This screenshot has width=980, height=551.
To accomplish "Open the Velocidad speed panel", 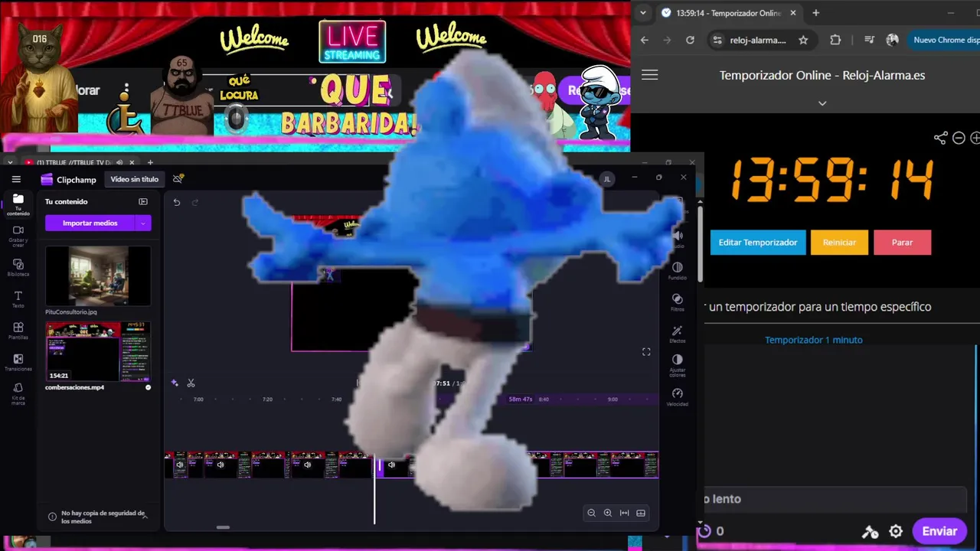I will point(677,396).
